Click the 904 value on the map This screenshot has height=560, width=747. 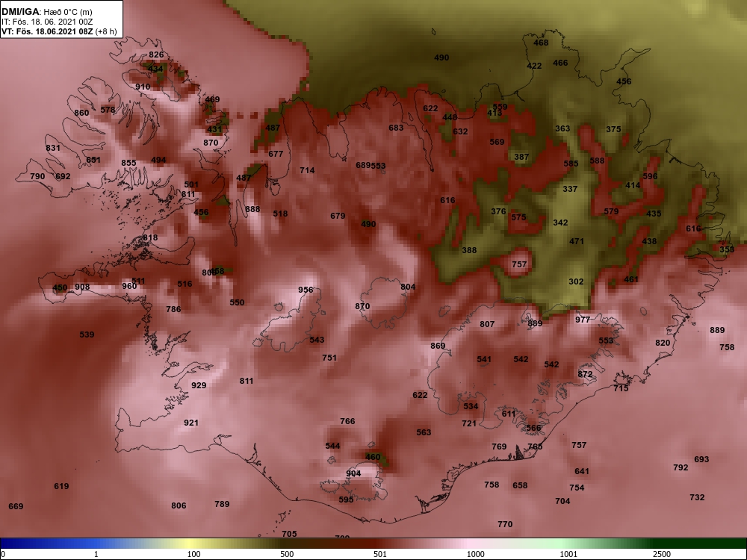click(x=353, y=473)
